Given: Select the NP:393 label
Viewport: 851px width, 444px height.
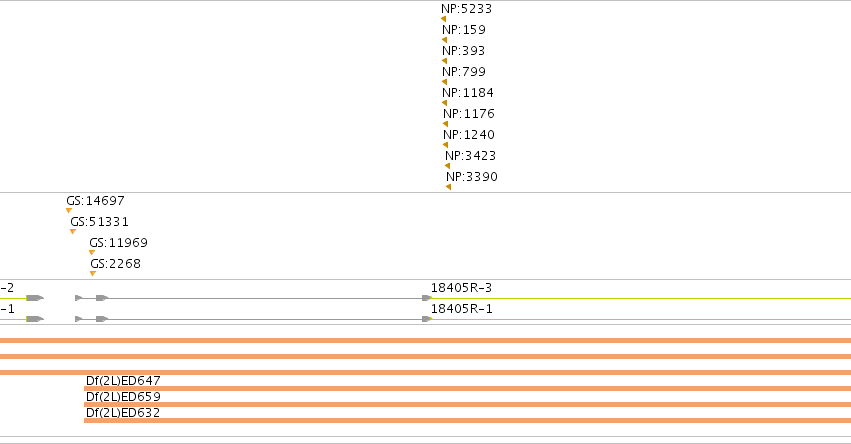Looking at the screenshot, I should point(463,51).
